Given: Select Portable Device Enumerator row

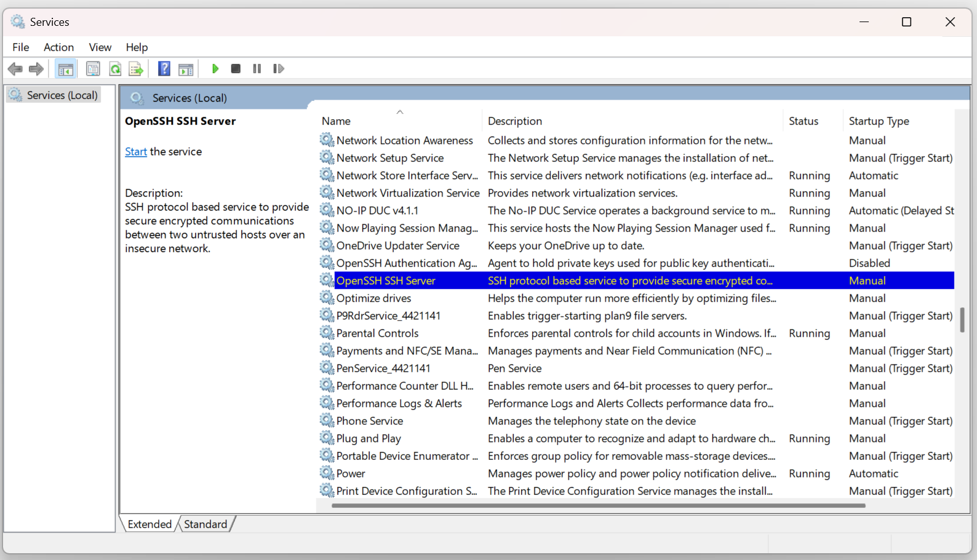Looking at the screenshot, I should [x=637, y=455].
